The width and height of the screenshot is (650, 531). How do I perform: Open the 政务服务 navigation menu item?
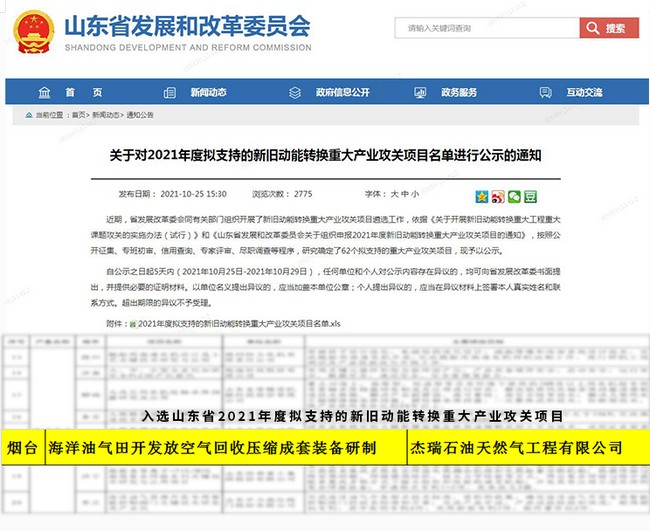[x=459, y=92]
